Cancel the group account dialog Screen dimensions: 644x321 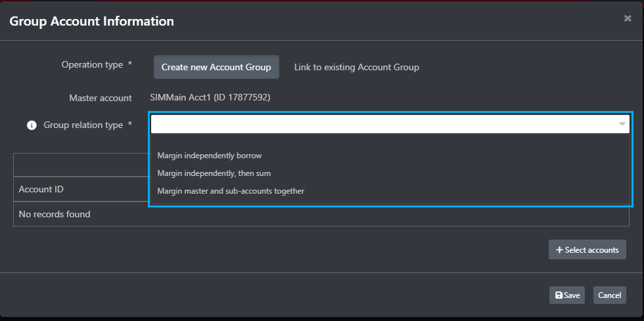click(x=610, y=295)
